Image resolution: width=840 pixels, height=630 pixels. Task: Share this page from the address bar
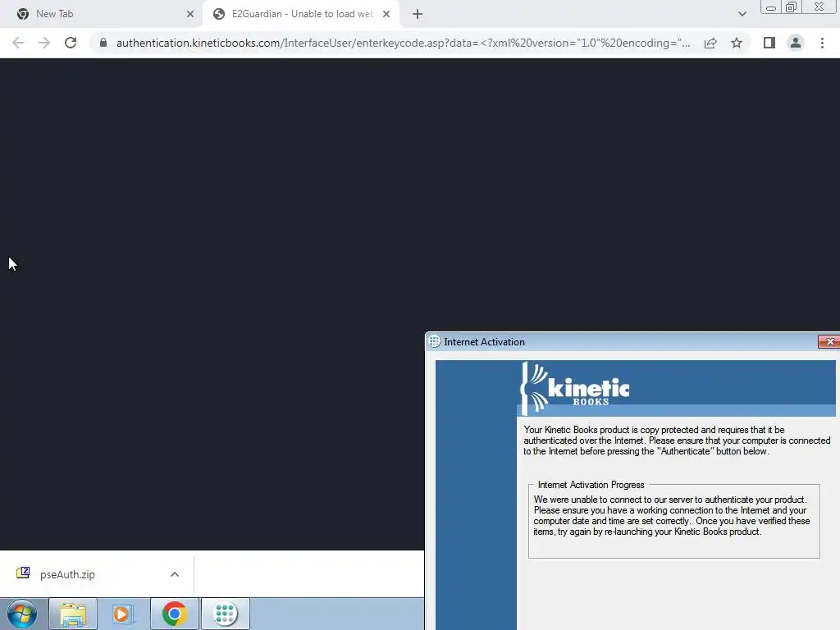(x=710, y=43)
